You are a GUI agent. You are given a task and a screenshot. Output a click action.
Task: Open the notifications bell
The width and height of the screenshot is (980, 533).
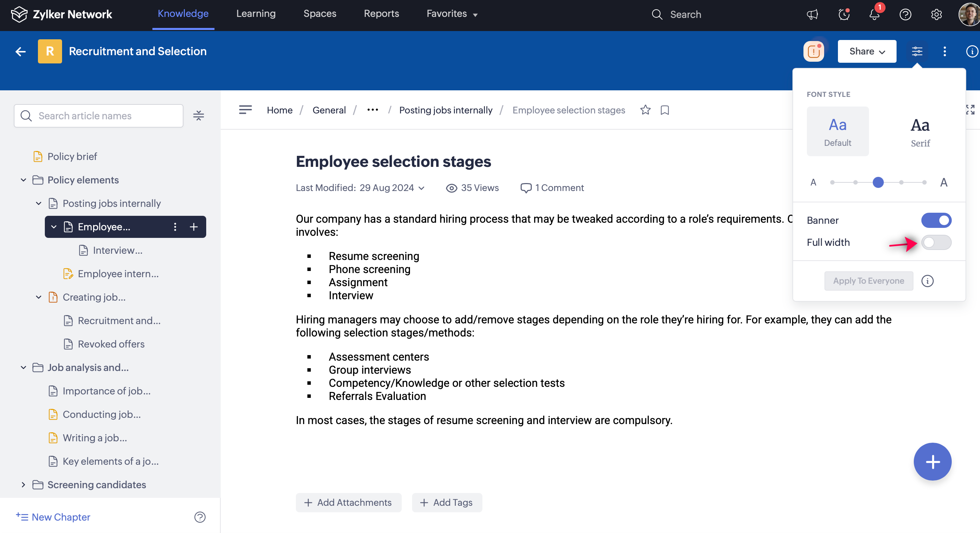point(874,14)
